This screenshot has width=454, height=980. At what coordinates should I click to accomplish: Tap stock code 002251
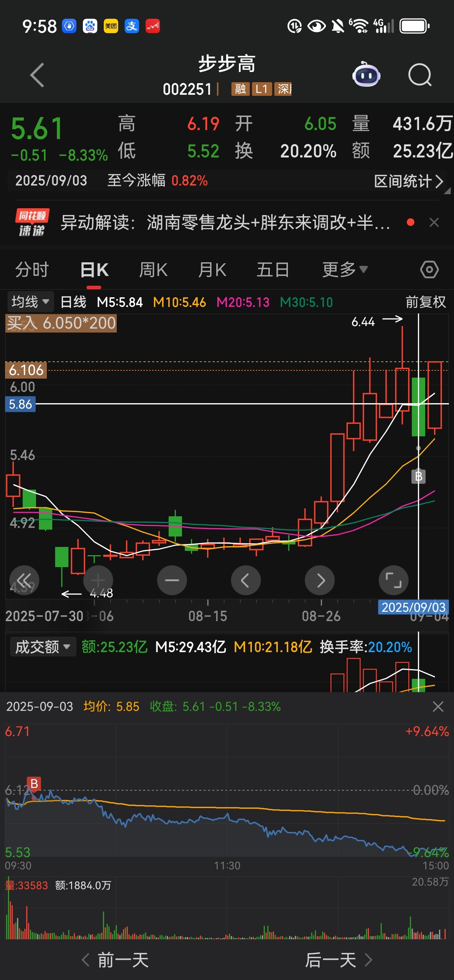pyautogui.click(x=187, y=89)
